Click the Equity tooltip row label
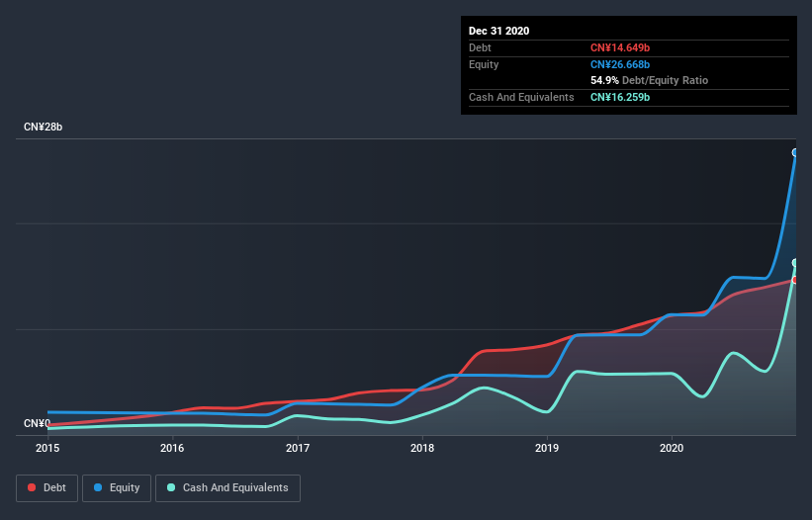Image resolution: width=812 pixels, height=520 pixels. [x=484, y=64]
